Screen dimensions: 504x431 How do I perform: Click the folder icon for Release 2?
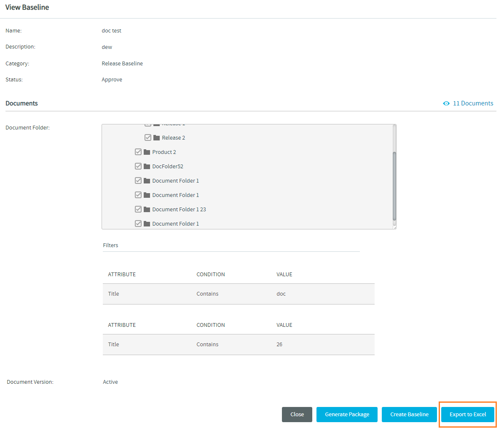[x=156, y=137]
